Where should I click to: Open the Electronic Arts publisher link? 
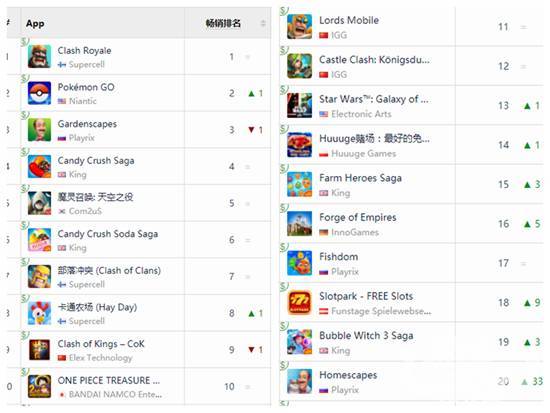[x=361, y=114]
